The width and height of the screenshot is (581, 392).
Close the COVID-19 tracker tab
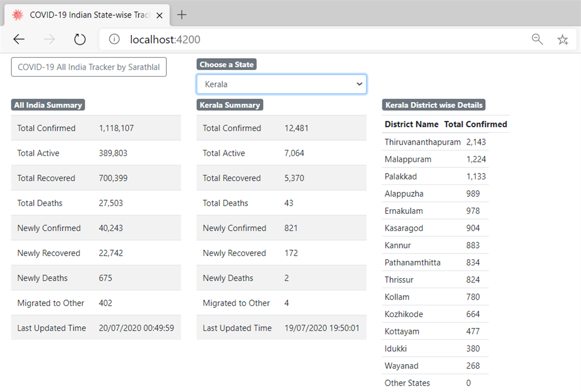coord(160,15)
